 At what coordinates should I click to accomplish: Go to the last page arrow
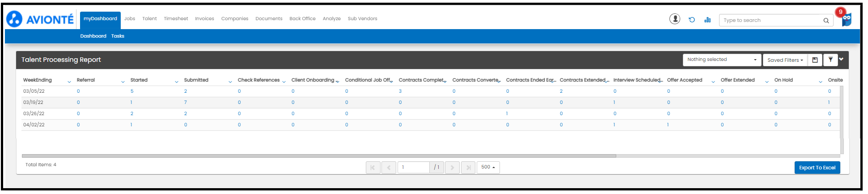[468, 168]
